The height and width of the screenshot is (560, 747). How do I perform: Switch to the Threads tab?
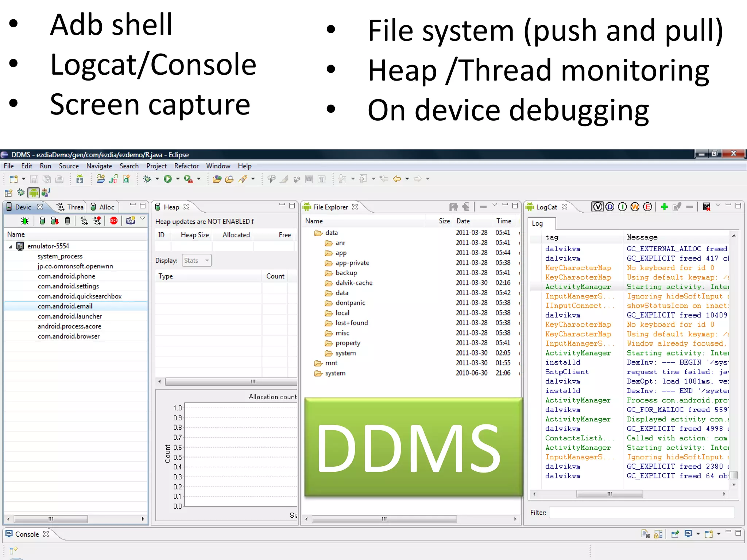coord(70,207)
